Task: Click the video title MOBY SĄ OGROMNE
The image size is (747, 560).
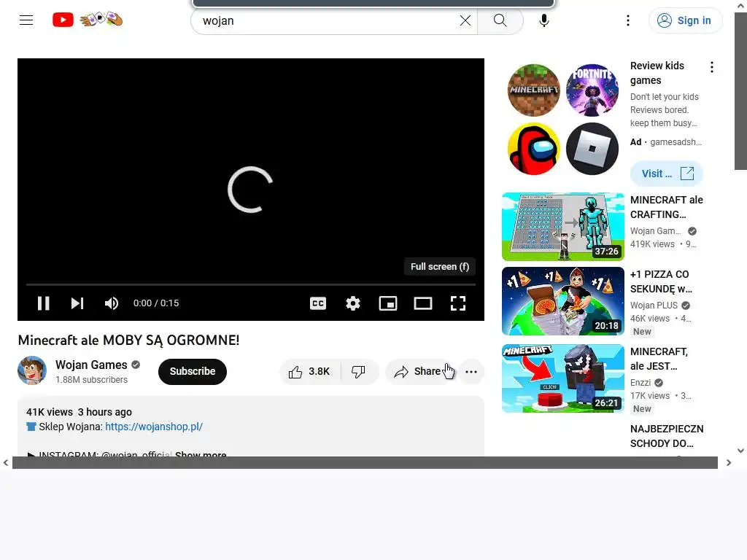Action: pos(128,340)
